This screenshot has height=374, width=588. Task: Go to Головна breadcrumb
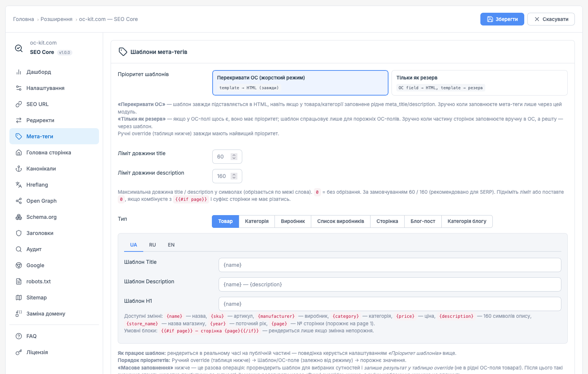coord(24,19)
